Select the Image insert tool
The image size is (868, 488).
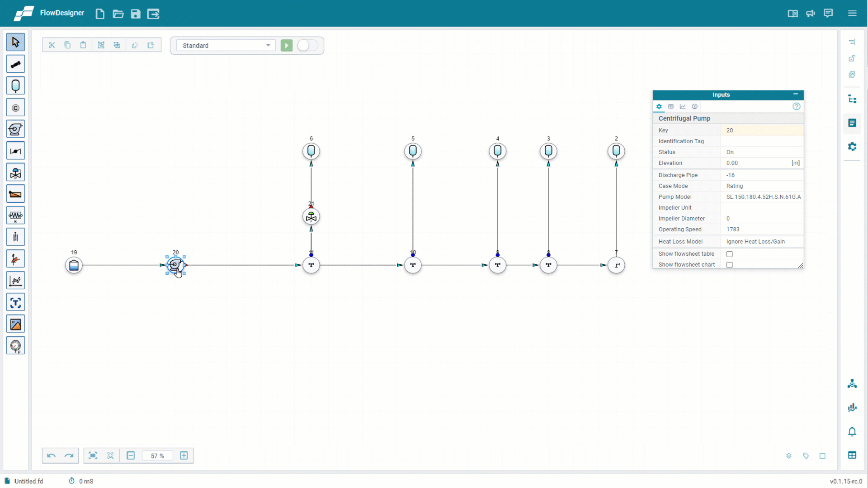click(15, 324)
